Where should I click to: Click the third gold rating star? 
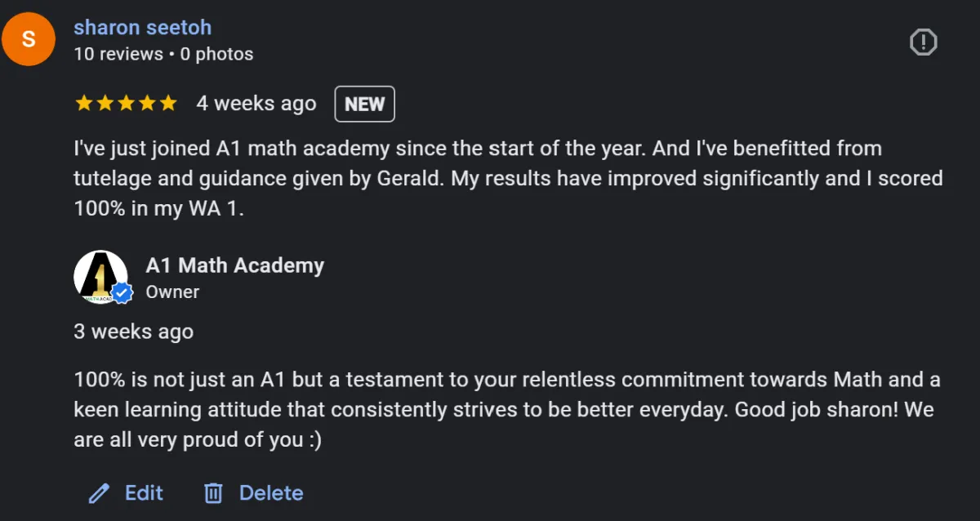tap(126, 104)
